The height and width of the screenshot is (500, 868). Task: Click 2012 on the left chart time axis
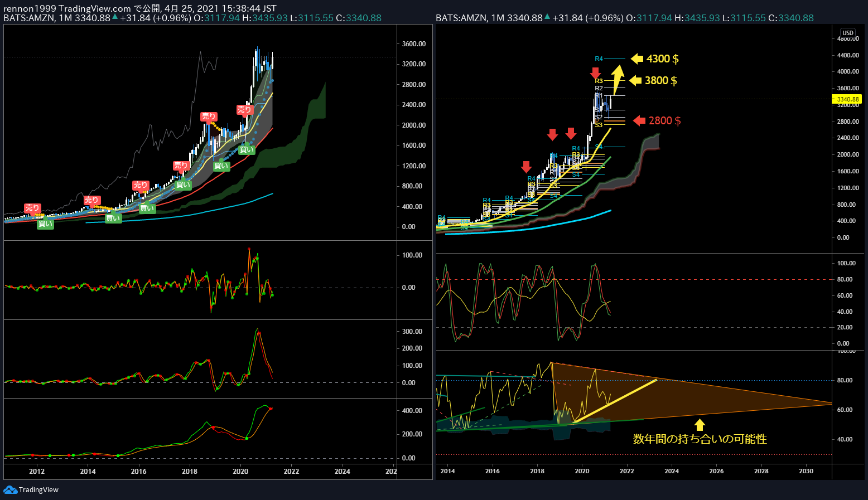[37, 471]
